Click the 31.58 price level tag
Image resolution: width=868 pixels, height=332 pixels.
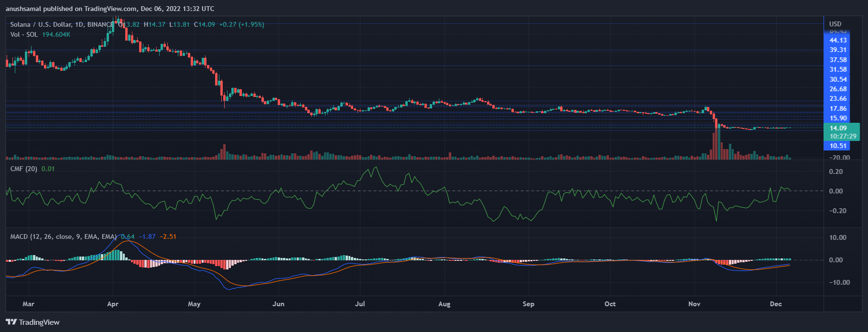click(x=838, y=70)
